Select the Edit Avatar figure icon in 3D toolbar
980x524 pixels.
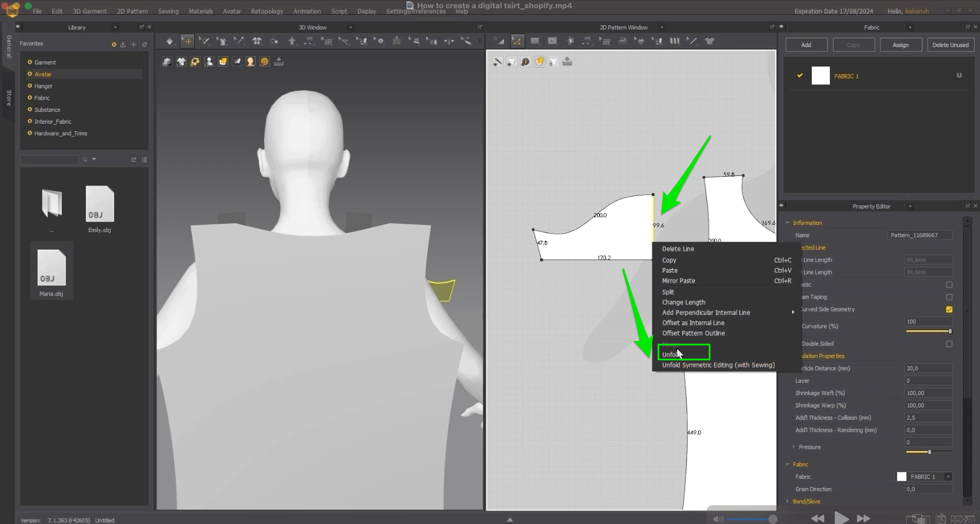(292, 41)
